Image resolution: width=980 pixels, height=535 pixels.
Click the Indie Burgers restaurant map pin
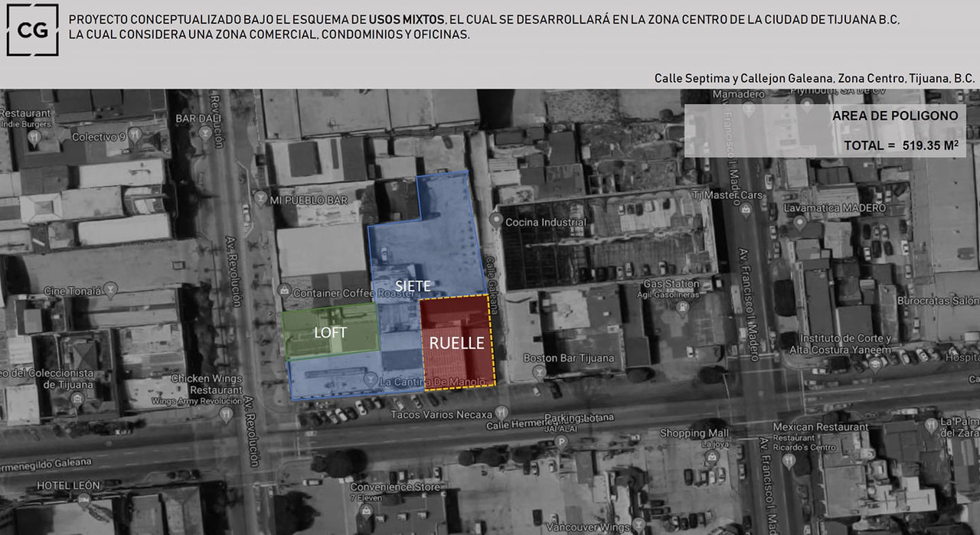click(x=34, y=139)
